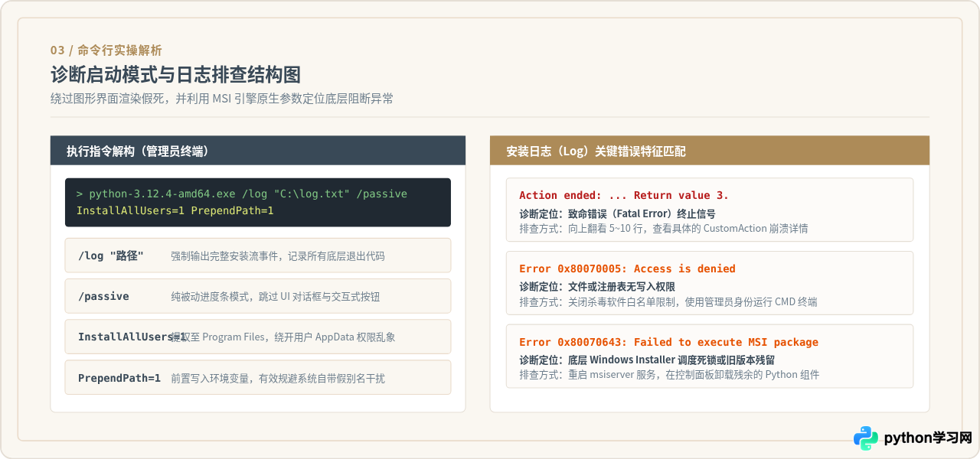Click the section label "03 / 命令行实操解析"
Viewport: 980px width, 459px height.
click(x=106, y=50)
